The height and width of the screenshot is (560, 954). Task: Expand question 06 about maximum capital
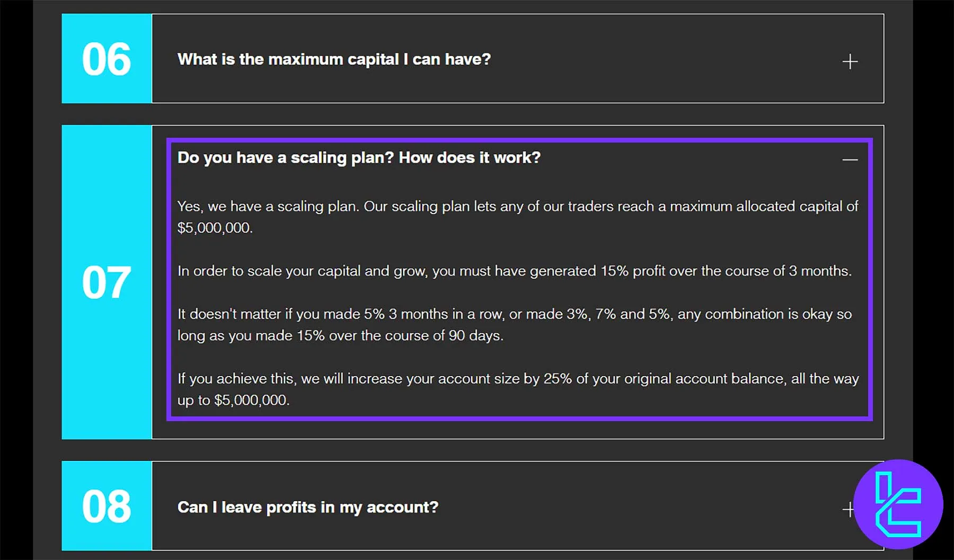pos(850,60)
